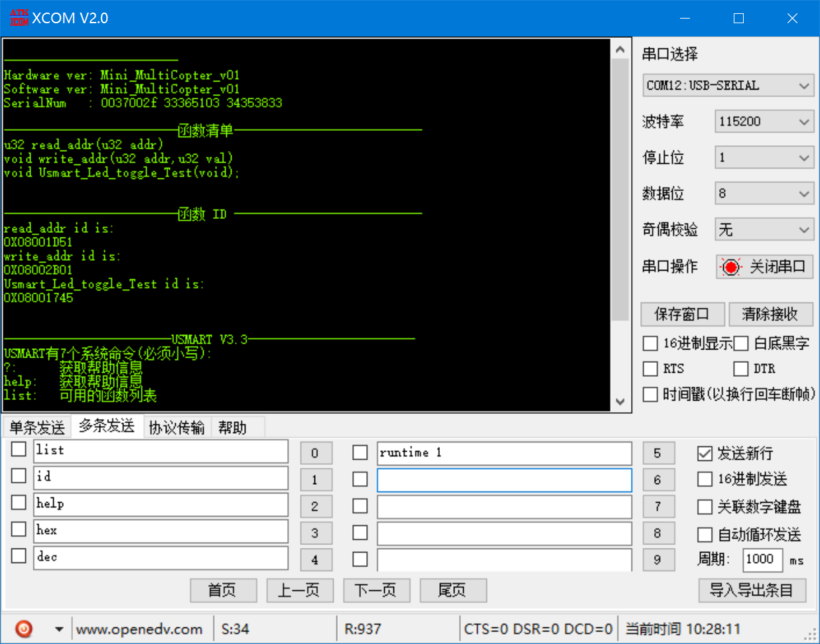Click the 首页 first page button

[223, 590]
